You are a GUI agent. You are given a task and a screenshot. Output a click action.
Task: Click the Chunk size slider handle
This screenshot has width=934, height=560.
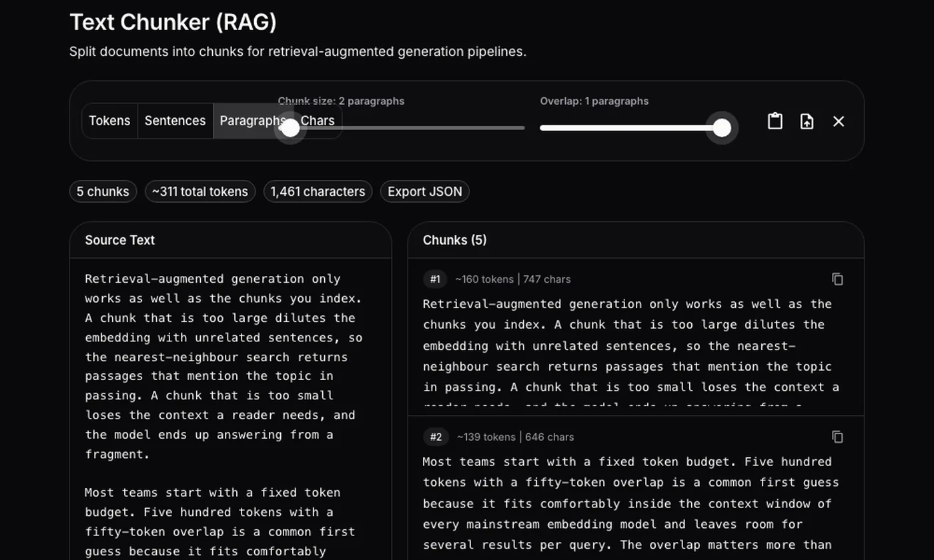290,128
